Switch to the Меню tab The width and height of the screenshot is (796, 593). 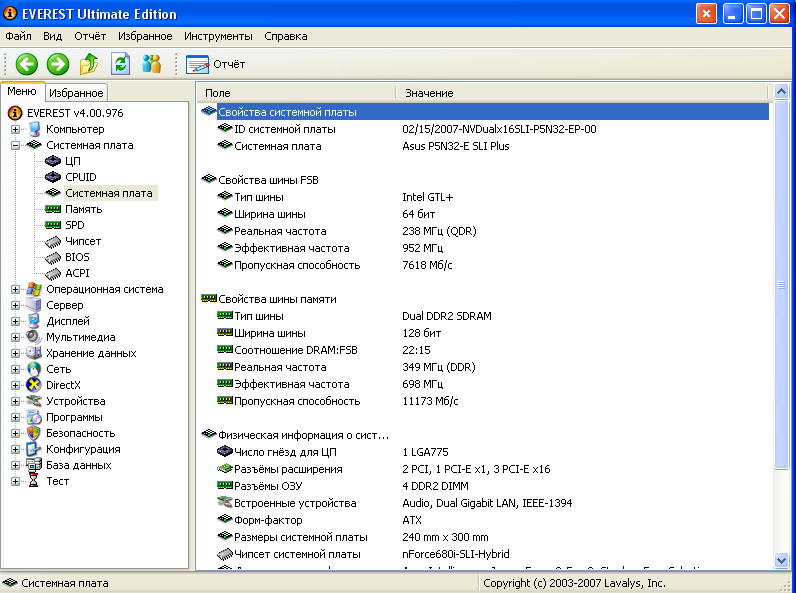(x=22, y=91)
